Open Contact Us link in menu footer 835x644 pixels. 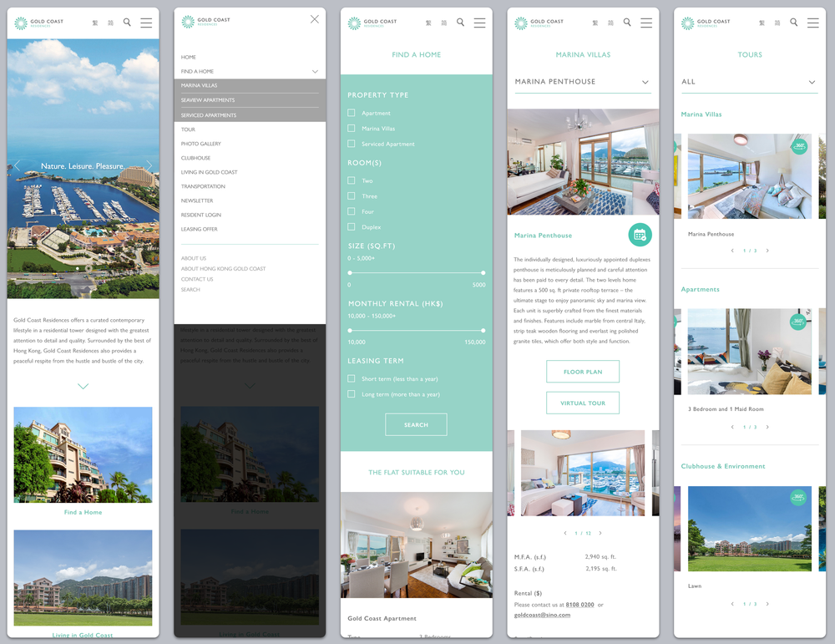pyautogui.click(x=197, y=279)
